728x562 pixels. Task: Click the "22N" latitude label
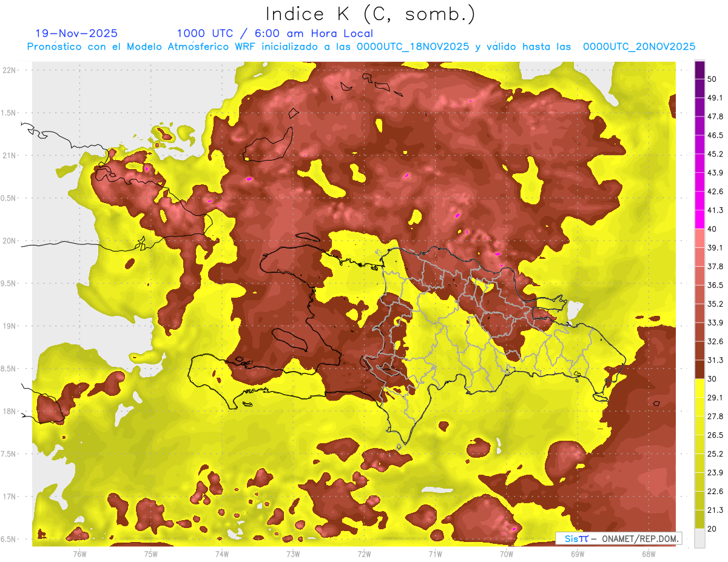(9, 70)
